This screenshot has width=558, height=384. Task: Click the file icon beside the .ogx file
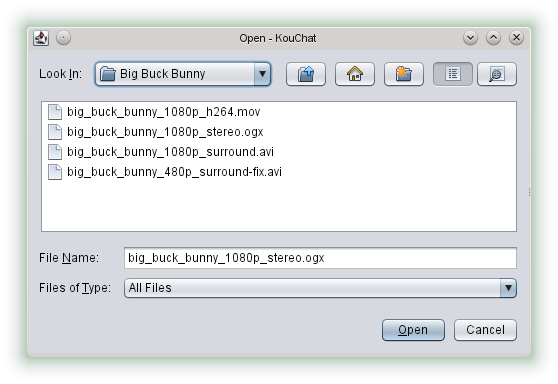point(55,132)
